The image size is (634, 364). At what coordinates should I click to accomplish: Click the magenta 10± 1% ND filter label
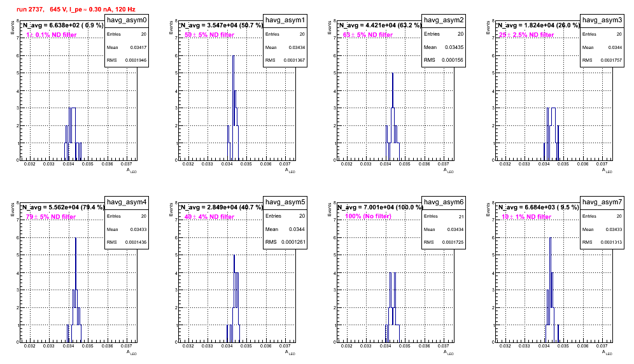(526, 217)
